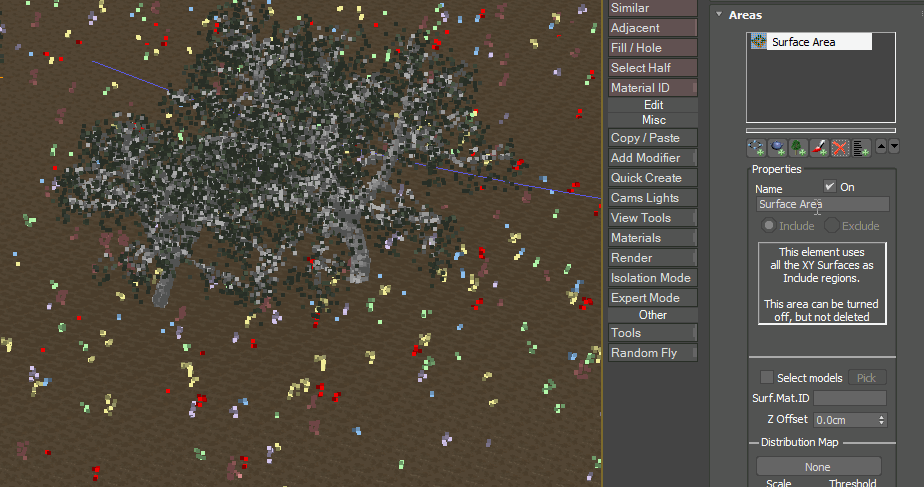Enable the Select models checkbox

767,378
